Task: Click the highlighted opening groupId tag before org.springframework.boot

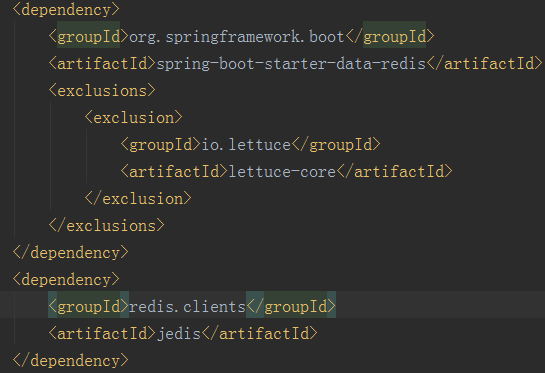Action: point(89,37)
